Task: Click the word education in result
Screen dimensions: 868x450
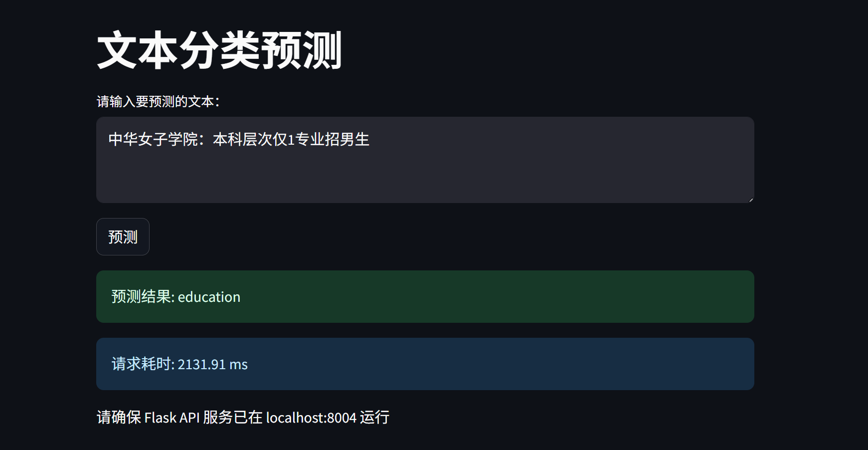Action: [209, 297]
